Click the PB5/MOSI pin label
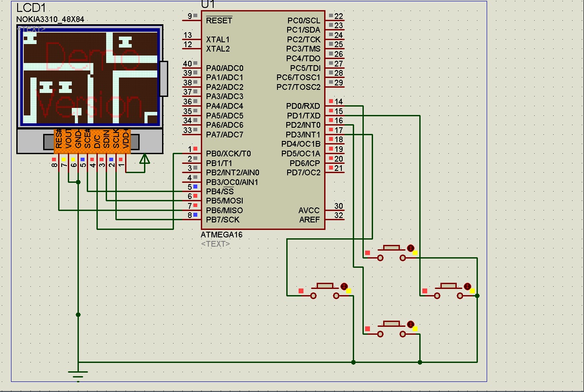 pyautogui.click(x=225, y=201)
